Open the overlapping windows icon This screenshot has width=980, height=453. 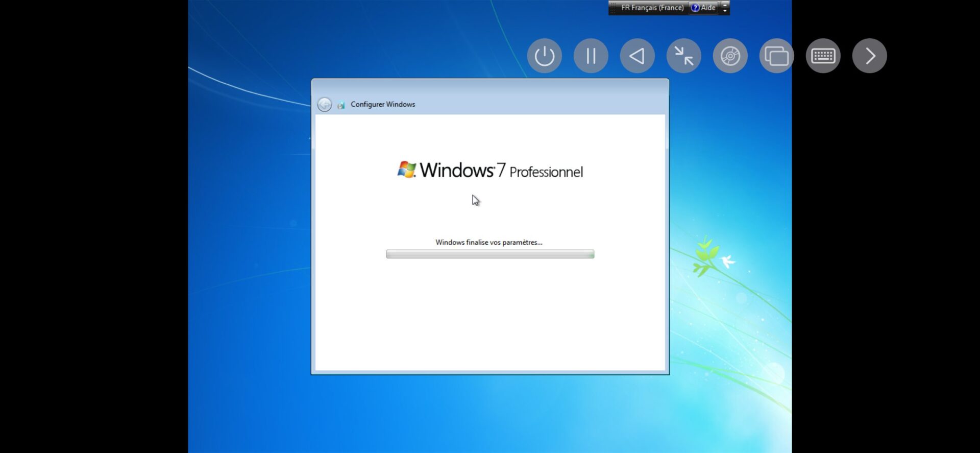(776, 56)
